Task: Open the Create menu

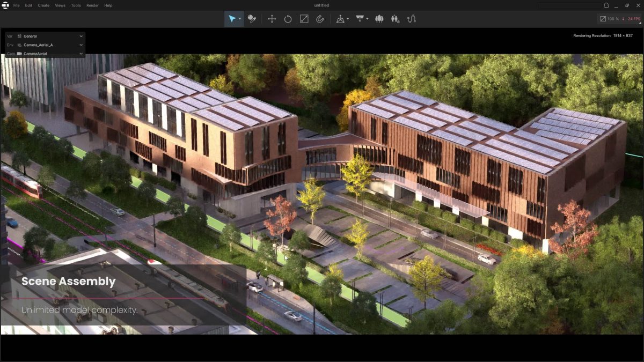Action: click(x=43, y=5)
